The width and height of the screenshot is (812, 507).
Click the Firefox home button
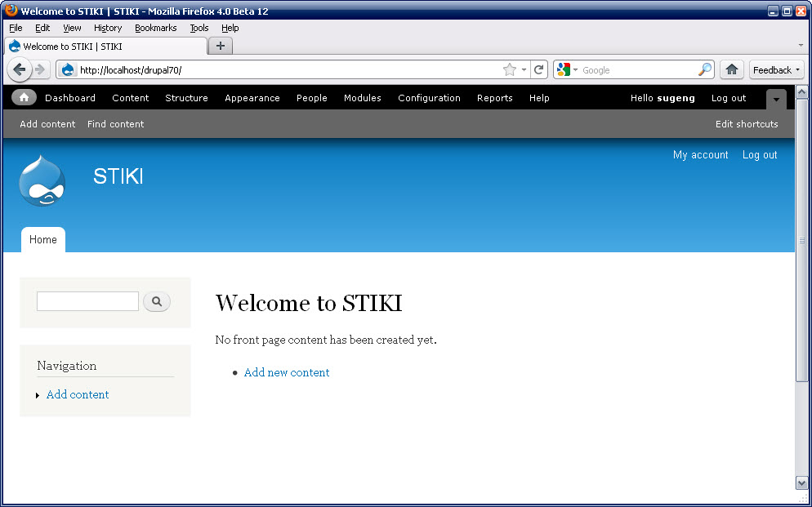732,70
